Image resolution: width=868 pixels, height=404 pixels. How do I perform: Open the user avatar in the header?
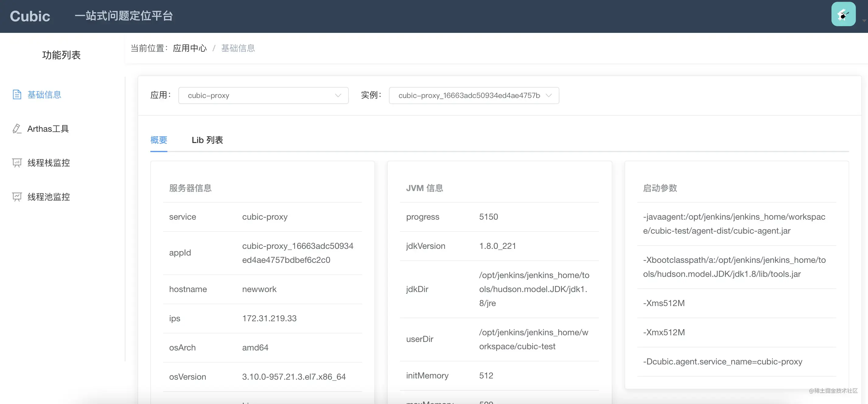tap(843, 14)
